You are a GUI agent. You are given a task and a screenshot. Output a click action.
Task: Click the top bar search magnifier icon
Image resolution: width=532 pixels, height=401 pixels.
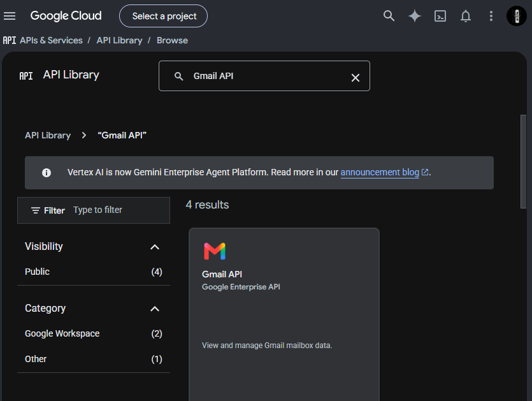coord(389,16)
